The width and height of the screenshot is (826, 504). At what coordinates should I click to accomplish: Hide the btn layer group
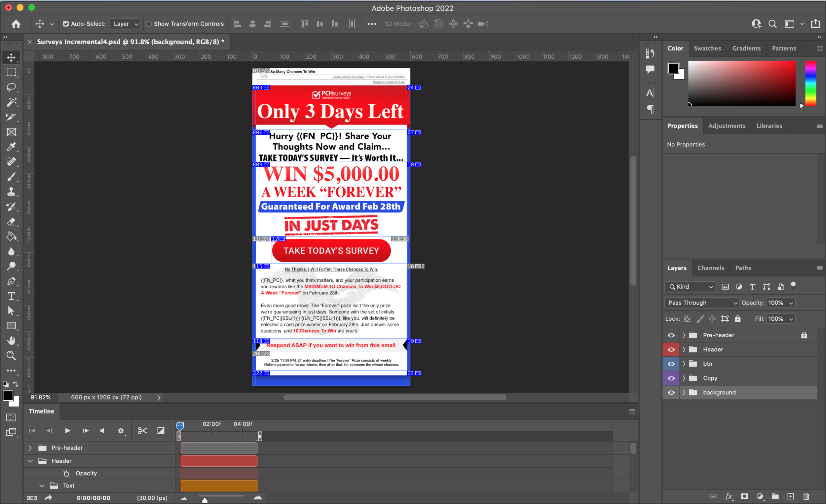tap(671, 364)
